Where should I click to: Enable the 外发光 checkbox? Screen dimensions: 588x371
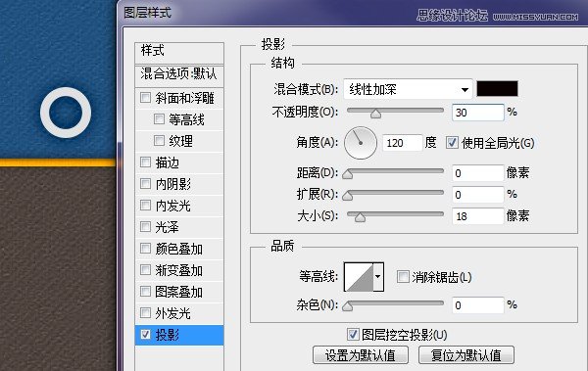click(x=145, y=312)
